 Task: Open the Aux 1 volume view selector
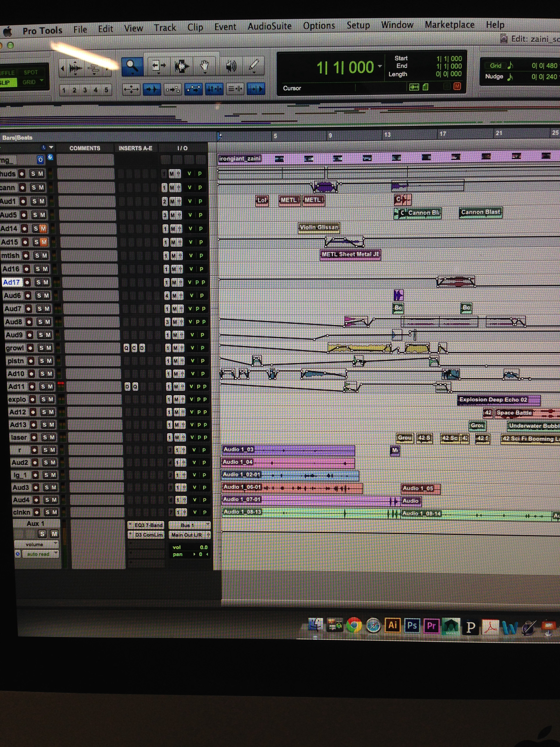point(36,544)
